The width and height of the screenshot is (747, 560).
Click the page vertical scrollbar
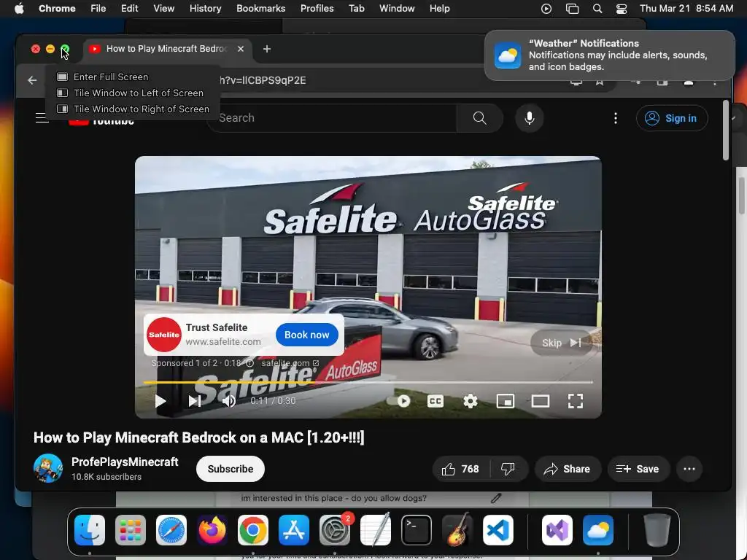(726, 131)
